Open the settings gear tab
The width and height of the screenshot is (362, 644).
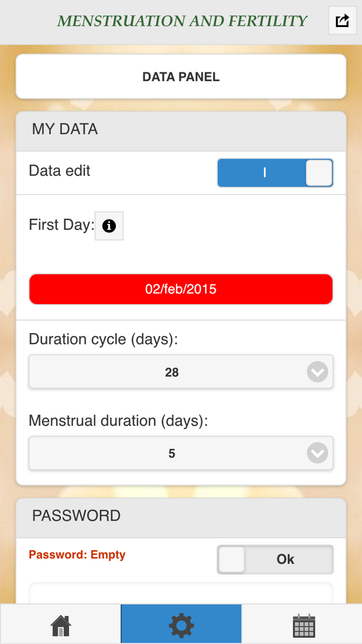181,625
